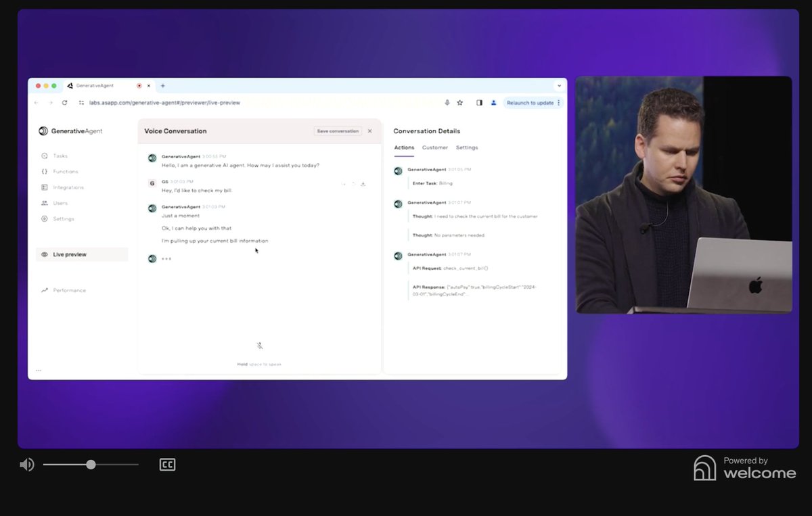The height and width of the screenshot is (516, 812).
Task: Click 'I'm pulling up your current bill information'
Action: click(215, 241)
